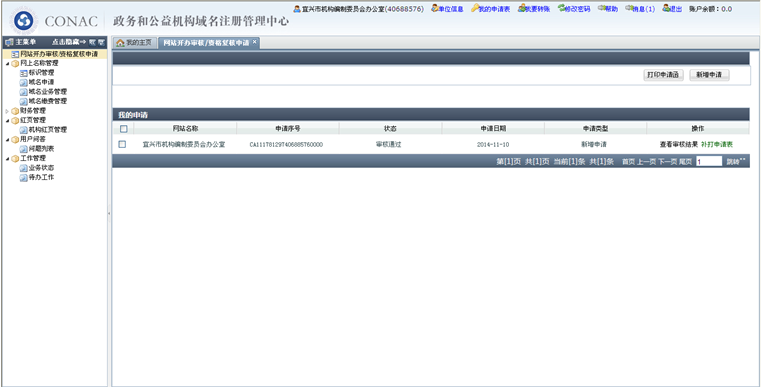Image resolution: width=761 pixels, height=388 pixels.
Task: Go to 首页 in pagination
Action: (629, 162)
